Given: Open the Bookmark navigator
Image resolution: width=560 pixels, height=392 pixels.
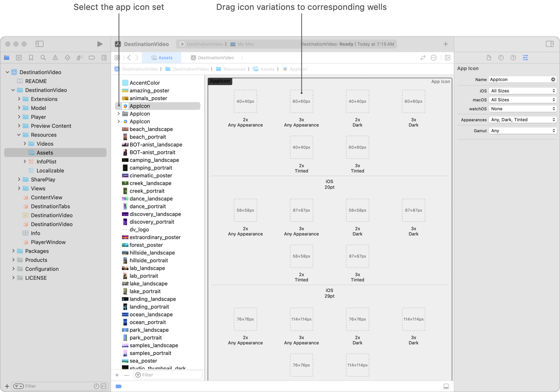Looking at the screenshot, I should (31, 58).
